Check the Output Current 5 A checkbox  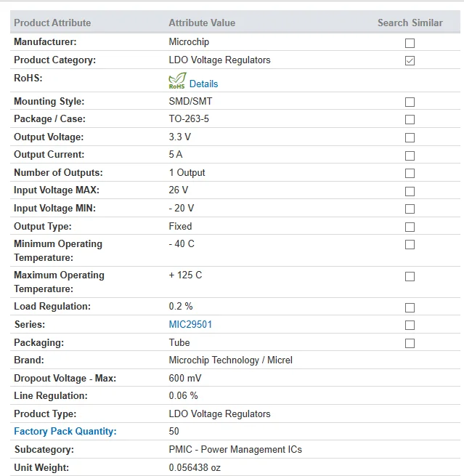pos(410,156)
